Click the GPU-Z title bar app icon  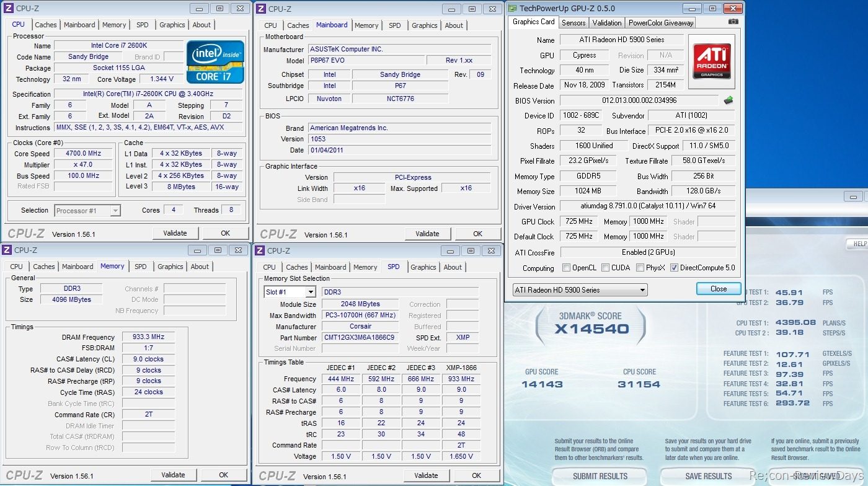512,8
